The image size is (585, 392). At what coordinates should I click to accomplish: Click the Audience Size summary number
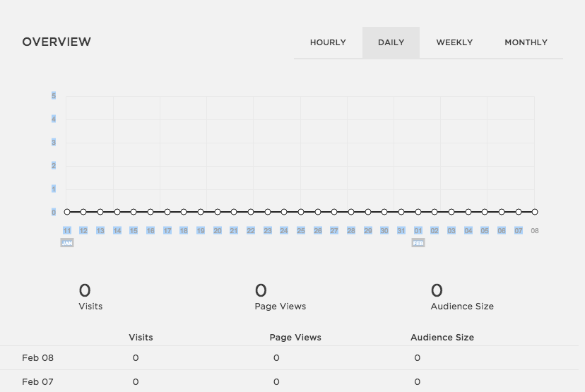click(437, 290)
